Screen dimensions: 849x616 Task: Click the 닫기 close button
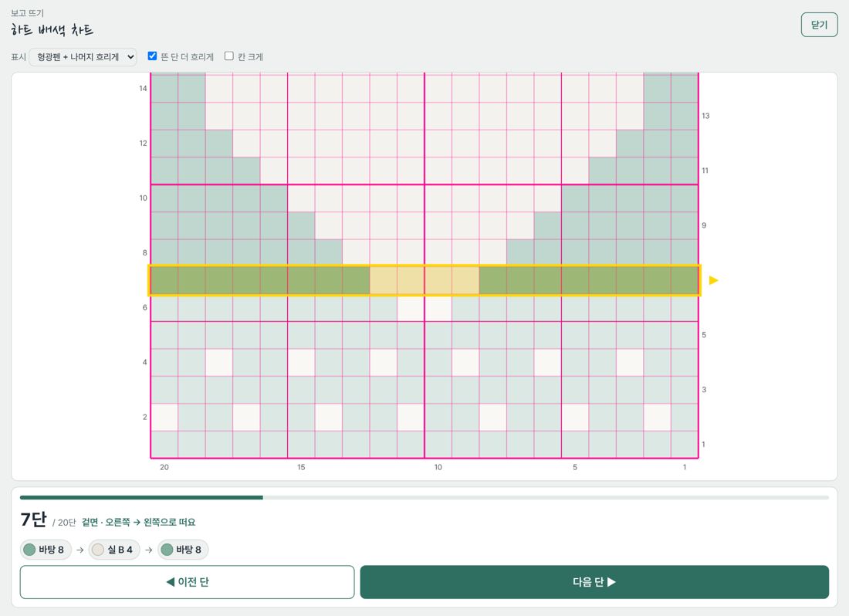coord(819,25)
